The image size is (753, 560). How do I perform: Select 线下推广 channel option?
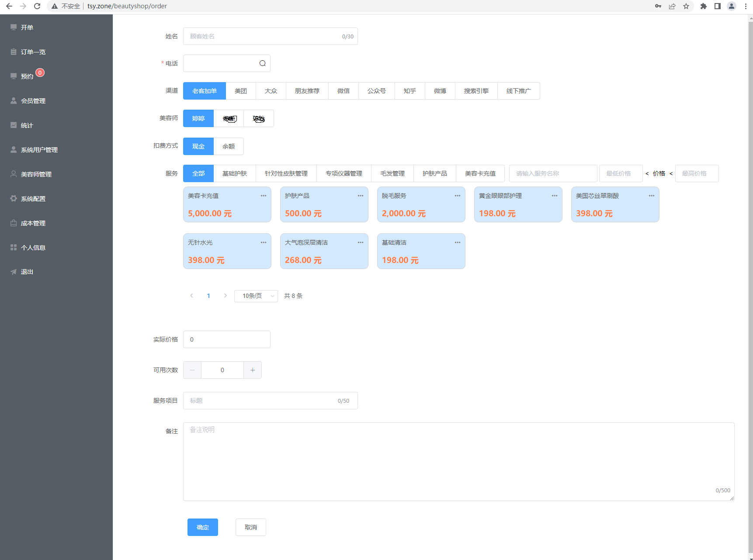(519, 91)
